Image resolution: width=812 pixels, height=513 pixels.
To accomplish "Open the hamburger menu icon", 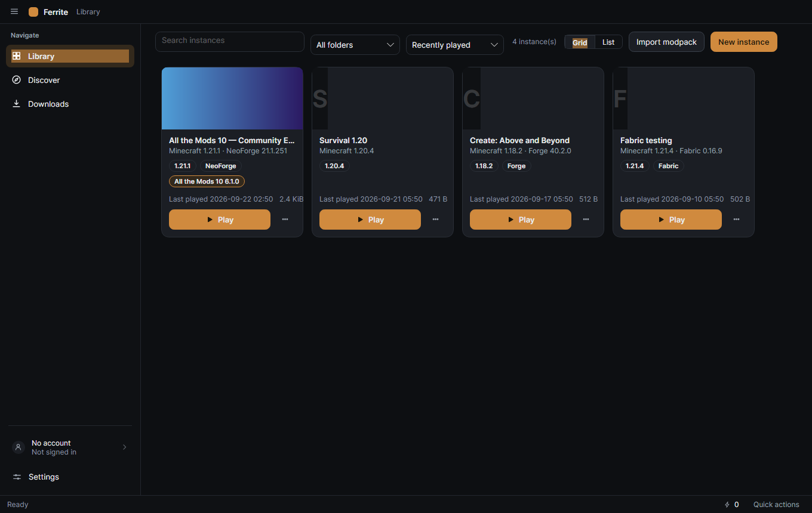I will tap(14, 12).
